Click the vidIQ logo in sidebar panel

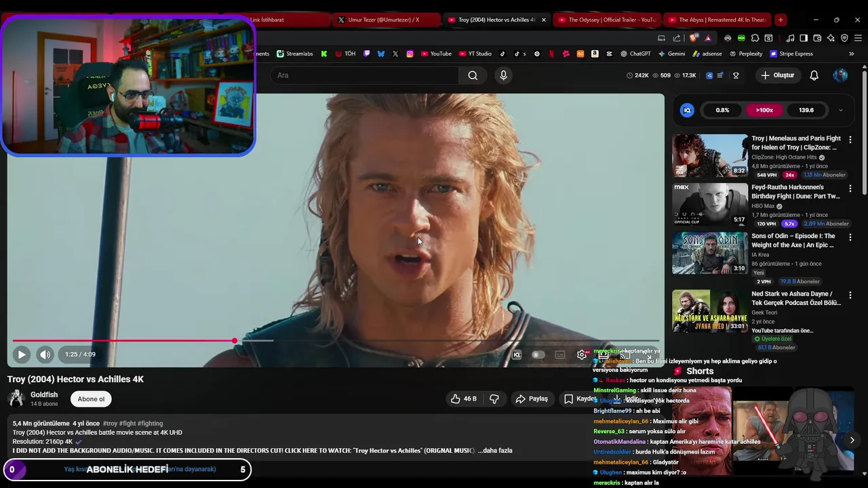[687, 110]
